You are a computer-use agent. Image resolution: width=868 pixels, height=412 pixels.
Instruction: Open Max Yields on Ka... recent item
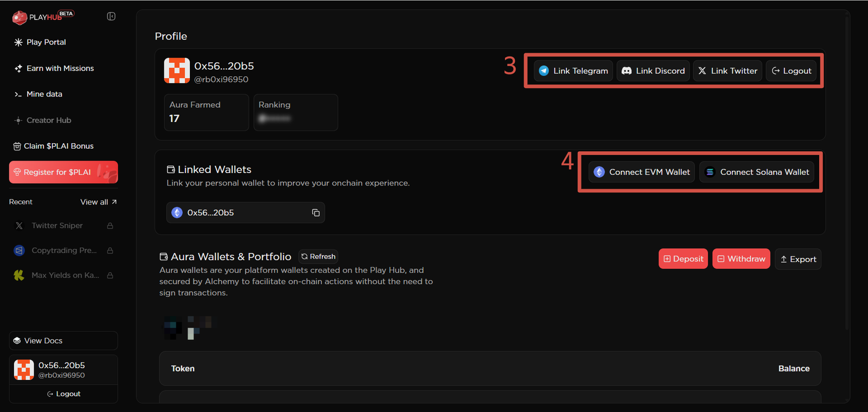(63, 275)
